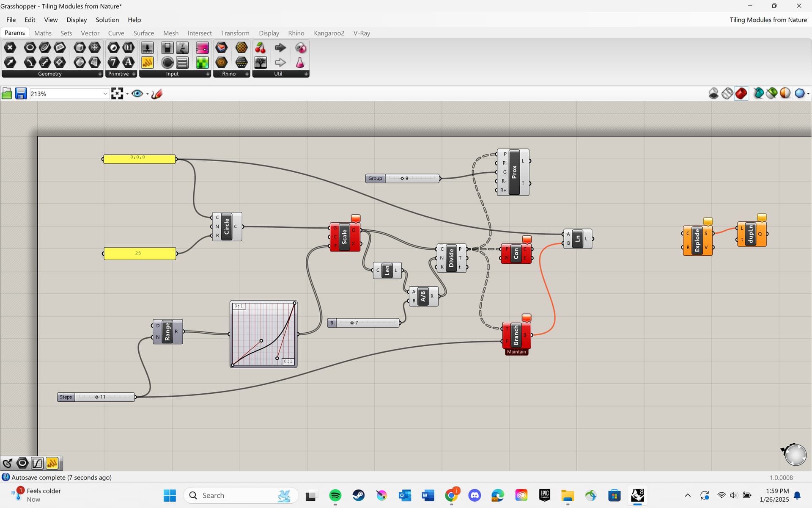Switch to the Transform tab
The height and width of the screenshot is (508, 812).
coord(235,33)
